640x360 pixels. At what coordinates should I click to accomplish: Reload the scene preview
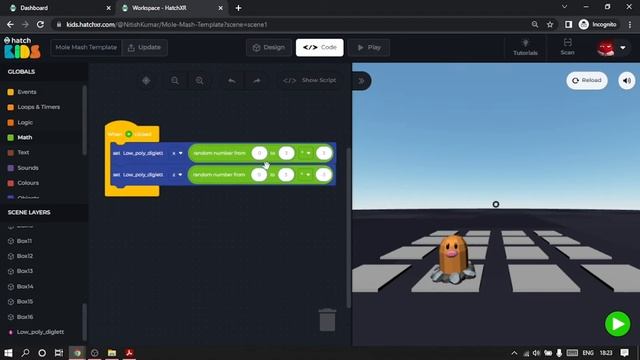(587, 80)
